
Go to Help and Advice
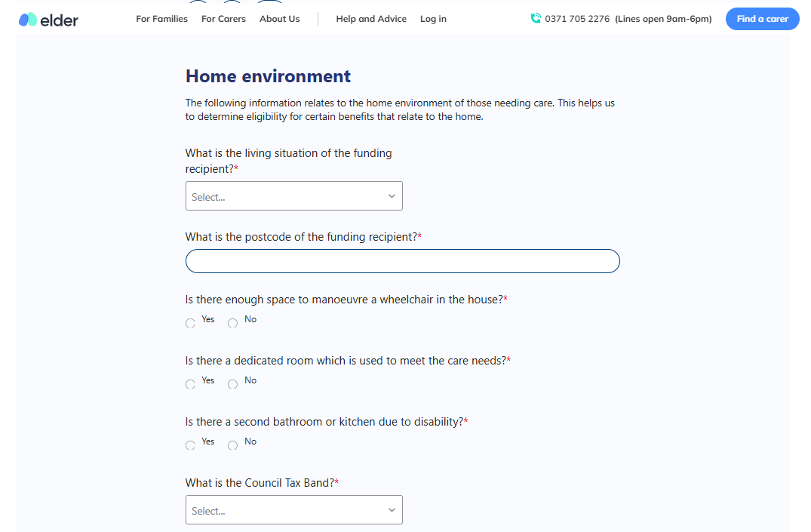[x=371, y=19]
